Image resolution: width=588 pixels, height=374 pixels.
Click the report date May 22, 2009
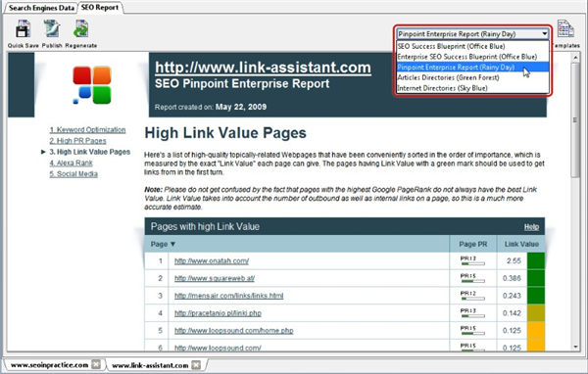click(241, 107)
